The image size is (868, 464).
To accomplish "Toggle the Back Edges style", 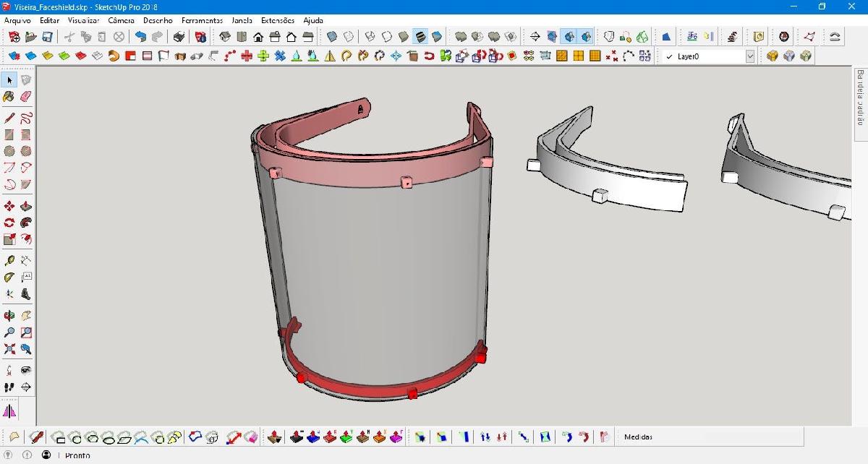I will coord(349,37).
